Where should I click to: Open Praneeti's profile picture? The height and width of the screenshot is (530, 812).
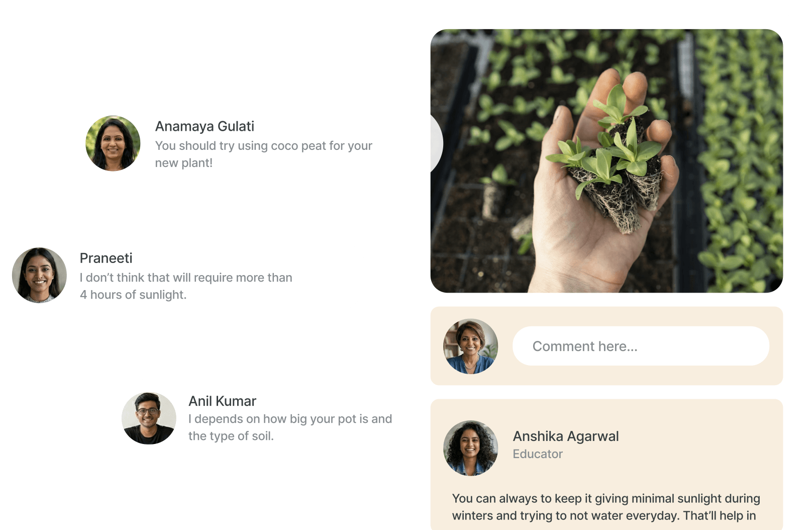[39, 275]
